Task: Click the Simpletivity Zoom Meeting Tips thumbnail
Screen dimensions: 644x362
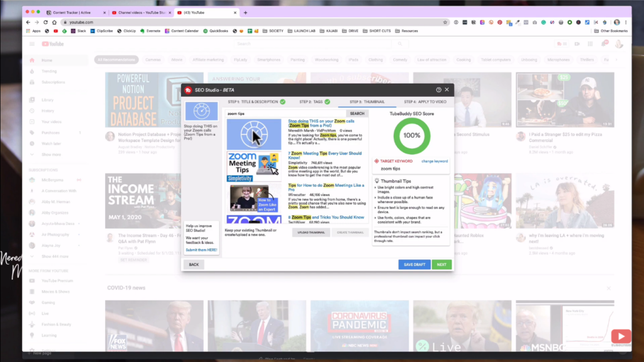Action: point(254,166)
